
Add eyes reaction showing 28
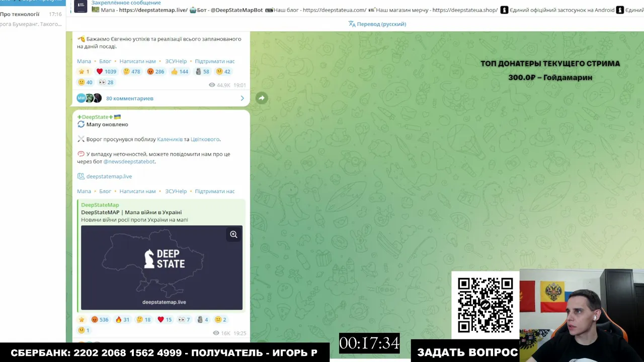pyautogui.click(x=106, y=82)
